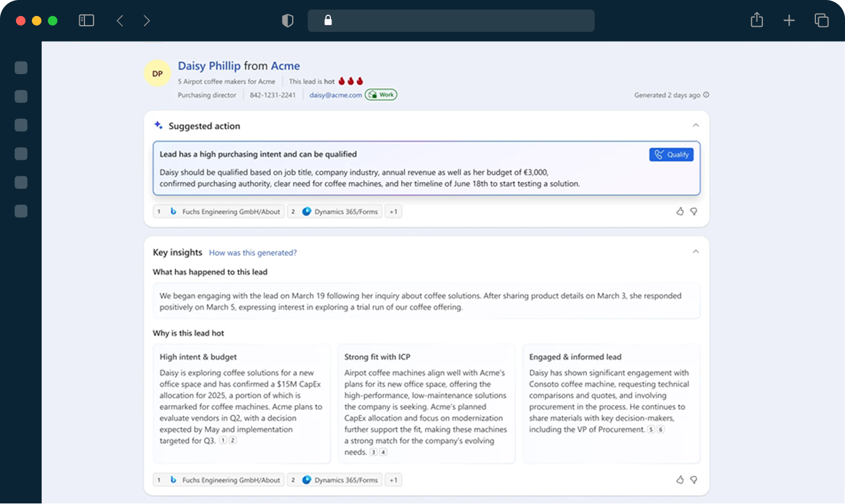Viewport: 845px width, 504px height.
Task: Click the privacy shield icon
Action: pyautogui.click(x=288, y=21)
